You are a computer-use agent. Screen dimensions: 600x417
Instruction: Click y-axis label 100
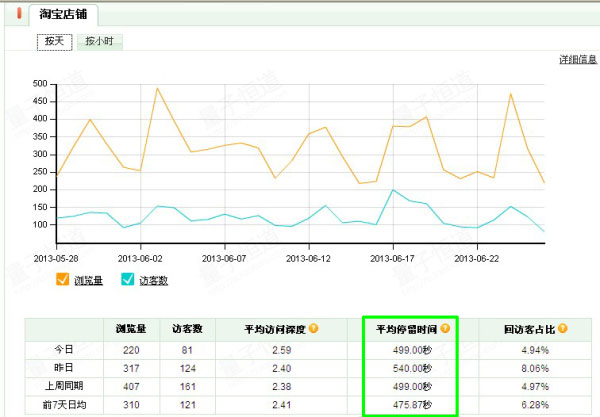[x=40, y=225]
